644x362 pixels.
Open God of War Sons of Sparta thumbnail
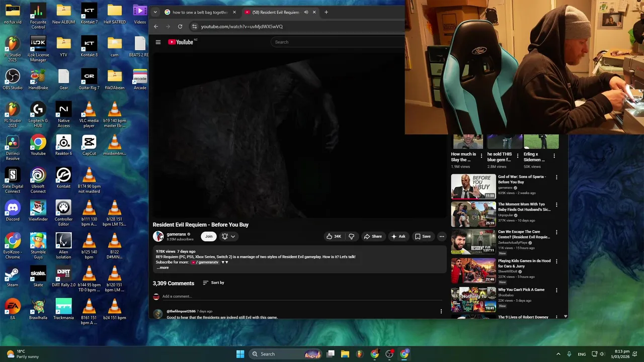pos(473,187)
